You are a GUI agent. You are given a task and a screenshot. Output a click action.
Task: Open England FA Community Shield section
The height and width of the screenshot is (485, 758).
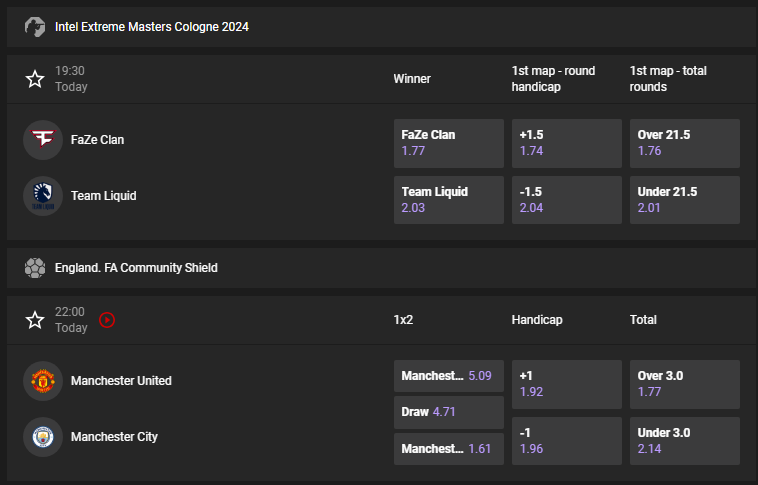coord(136,268)
